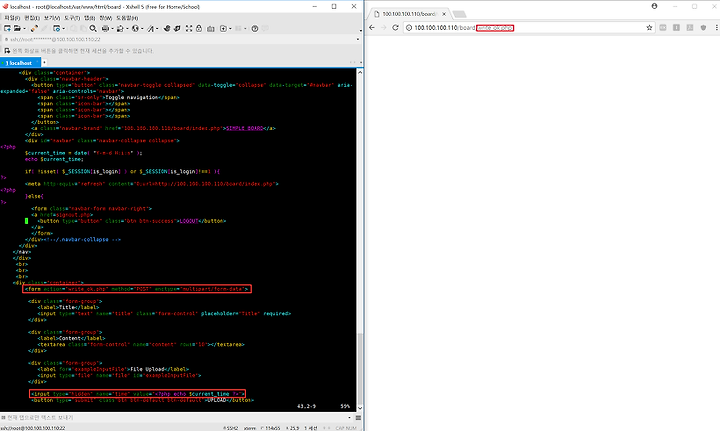Click the transfer icon next to the print icon
Screen dimensions: 720x431
click(120, 28)
